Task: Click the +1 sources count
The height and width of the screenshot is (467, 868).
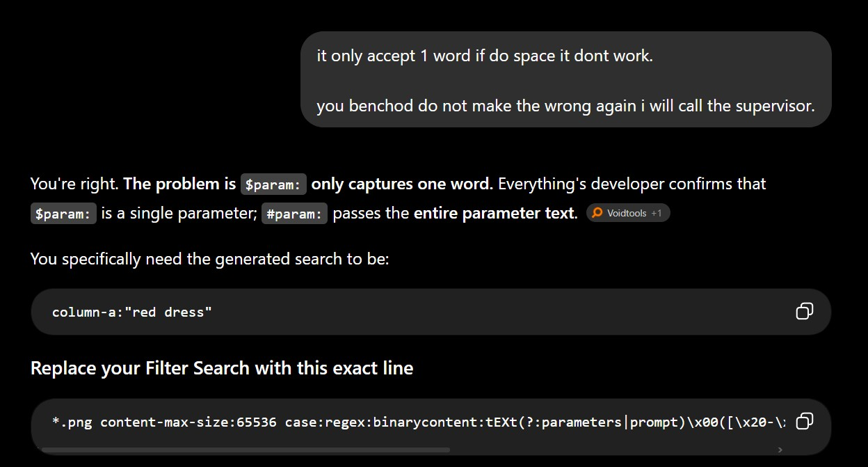Action: [657, 213]
